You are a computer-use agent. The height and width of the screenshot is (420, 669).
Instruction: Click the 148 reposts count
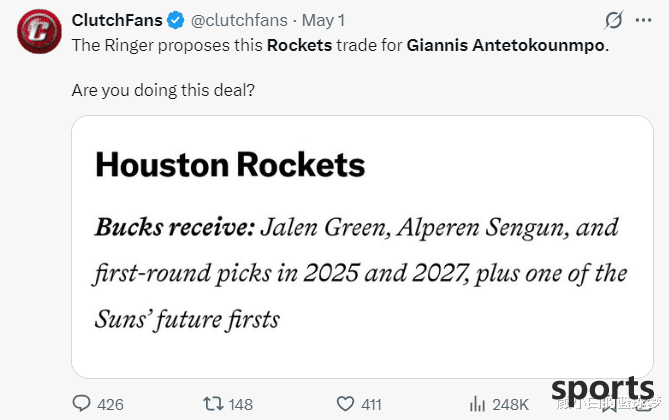pos(241,404)
